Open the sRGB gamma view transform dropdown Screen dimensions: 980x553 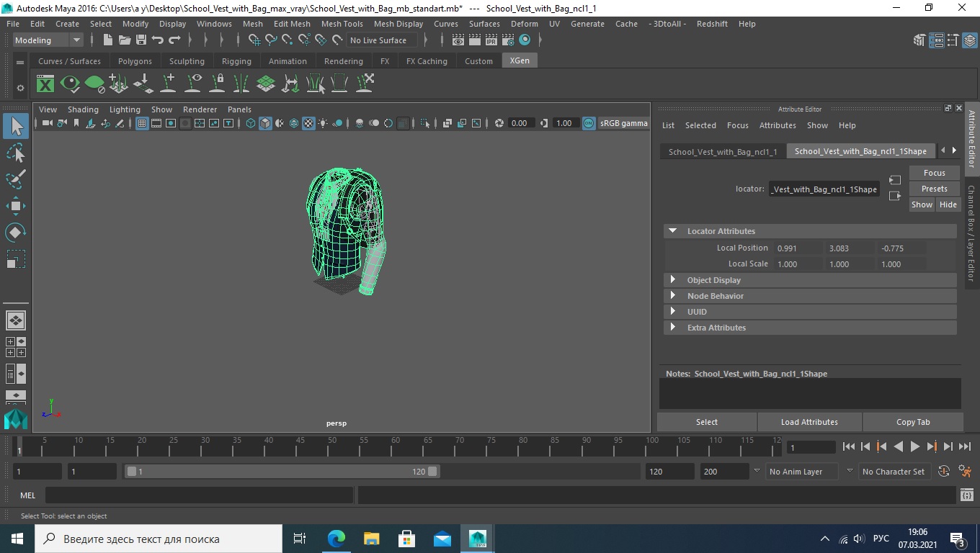tap(624, 123)
